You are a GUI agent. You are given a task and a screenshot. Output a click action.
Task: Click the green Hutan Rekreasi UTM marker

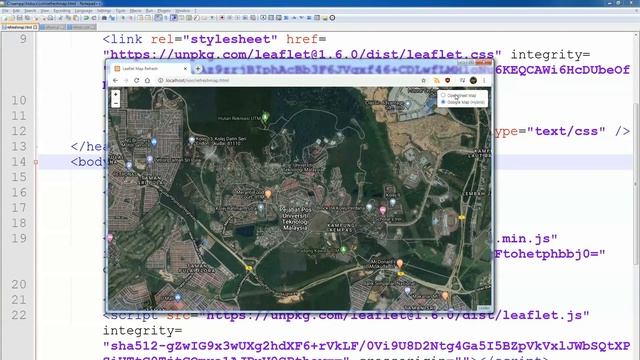coord(265,117)
